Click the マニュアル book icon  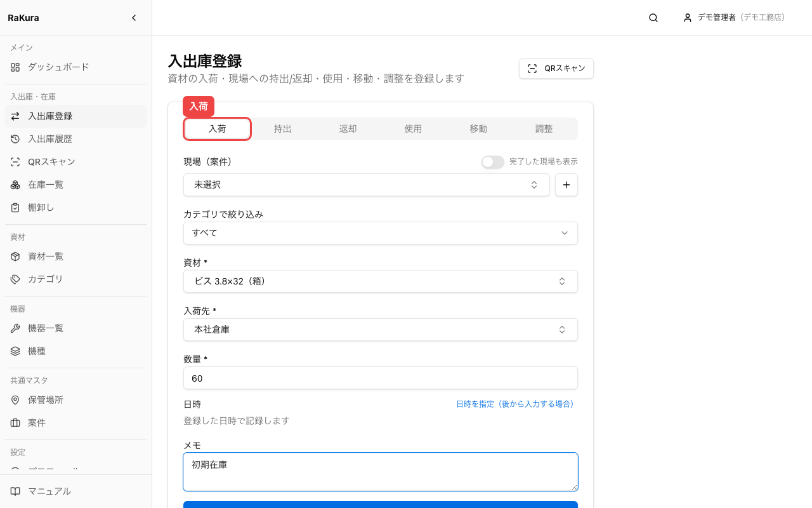tap(15, 491)
